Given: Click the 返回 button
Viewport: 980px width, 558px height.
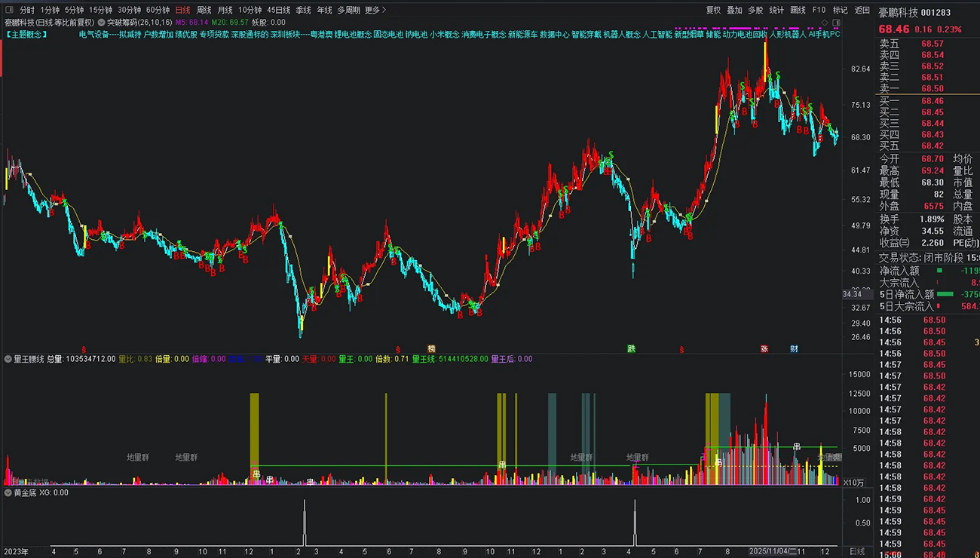Looking at the screenshot, I should 862,11.
